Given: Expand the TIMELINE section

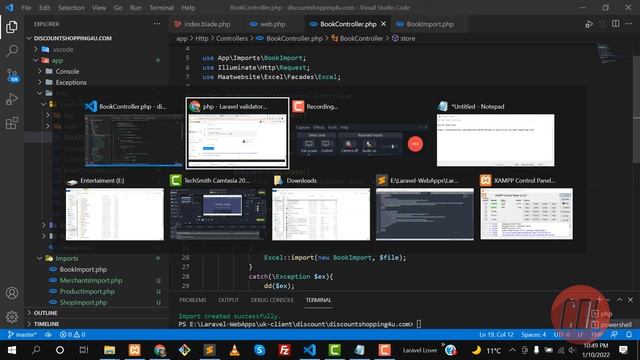Looking at the screenshot, I should (x=46, y=324).
